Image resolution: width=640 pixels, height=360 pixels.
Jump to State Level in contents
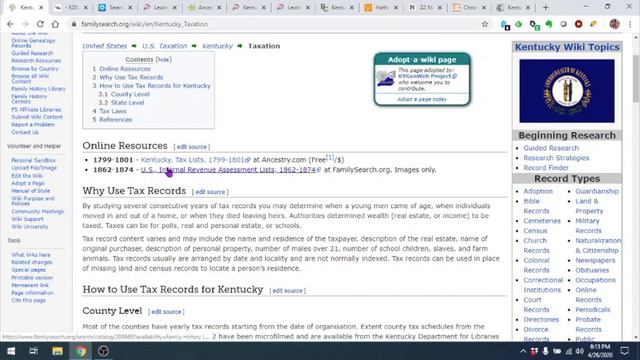[127, 103]
